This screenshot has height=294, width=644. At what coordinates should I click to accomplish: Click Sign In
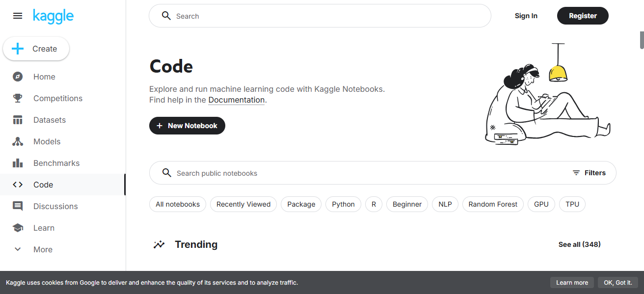click(526, 16)
